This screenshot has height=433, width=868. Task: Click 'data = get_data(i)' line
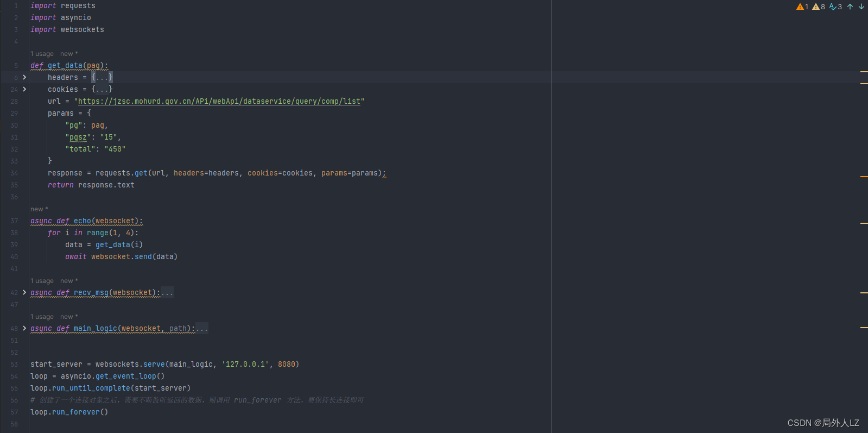click(104, 244)
